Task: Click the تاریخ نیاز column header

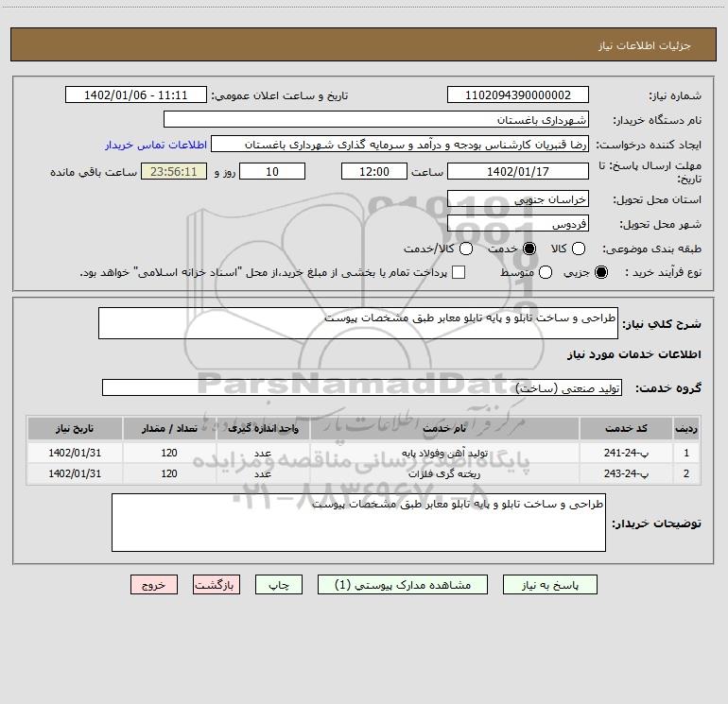Action: click(75, 428)
